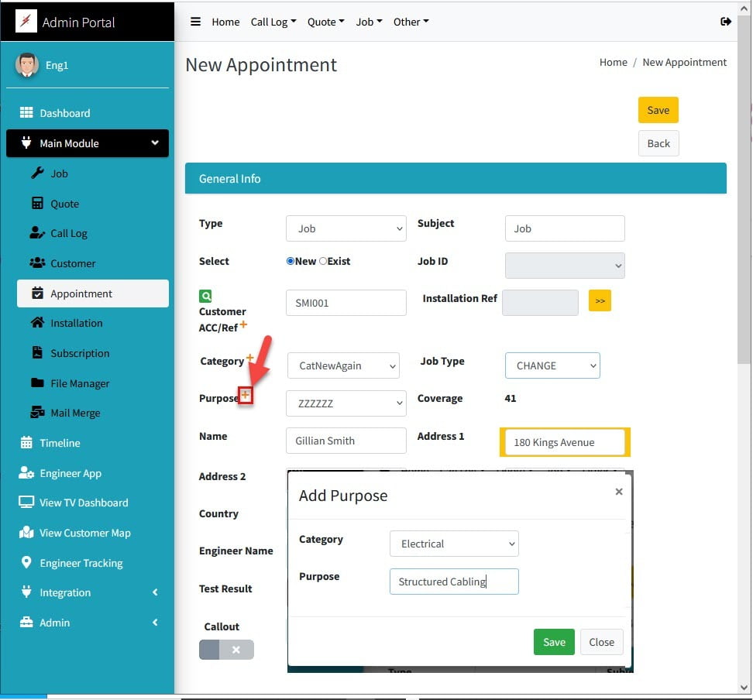
Task: Toggle the Callout switch
Action: 226,650
